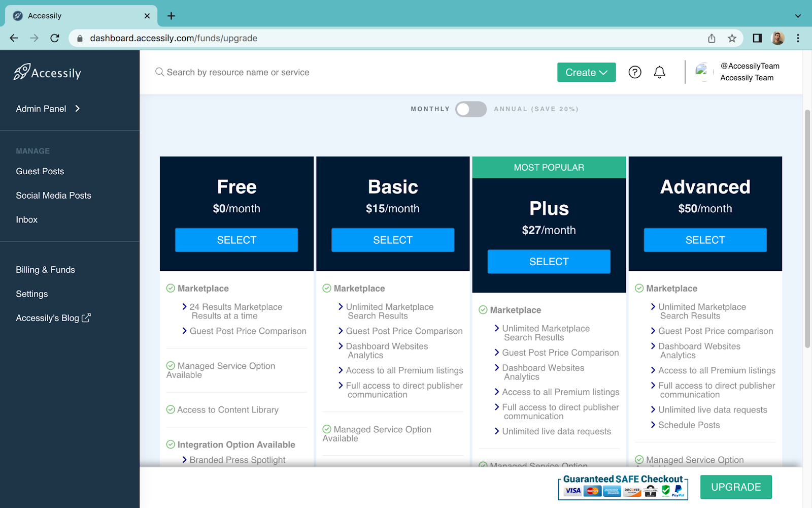Click Free plan Marketplace check icon

(x=171, y=288)
